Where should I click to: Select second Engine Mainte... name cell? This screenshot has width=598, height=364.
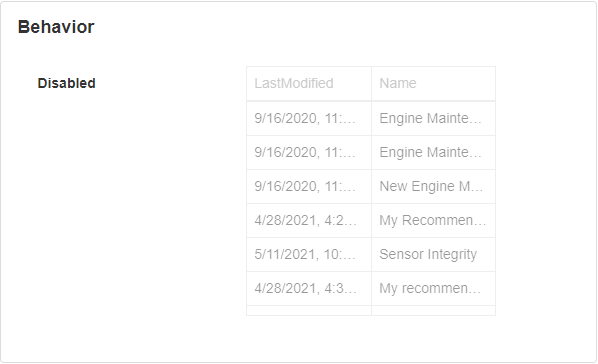[x=434, y=152]
